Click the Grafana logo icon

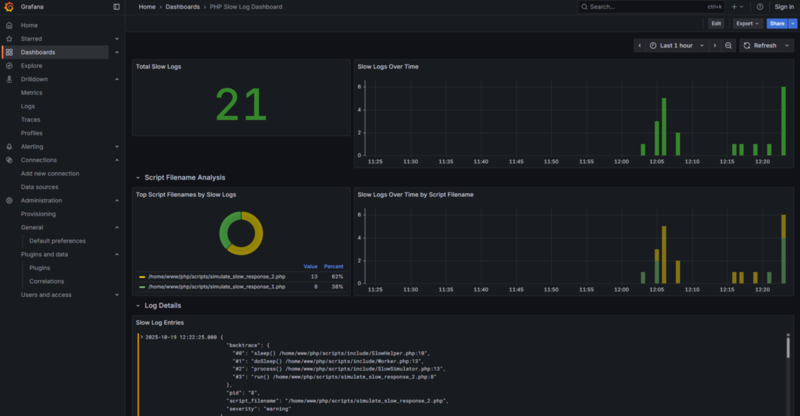[9, 7]
